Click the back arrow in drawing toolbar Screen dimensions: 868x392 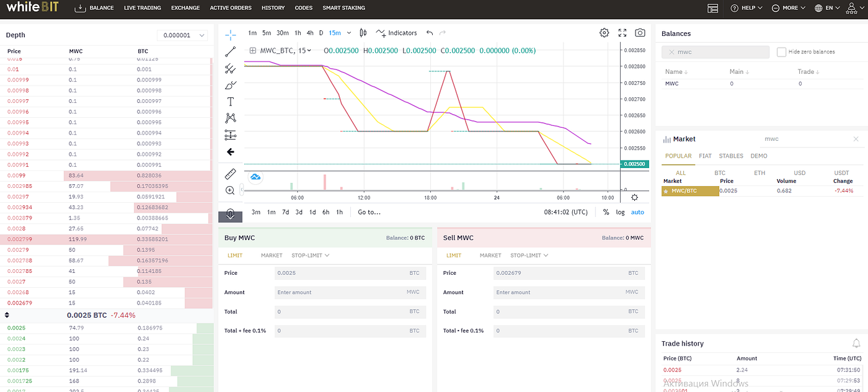(x=230, y=151)
